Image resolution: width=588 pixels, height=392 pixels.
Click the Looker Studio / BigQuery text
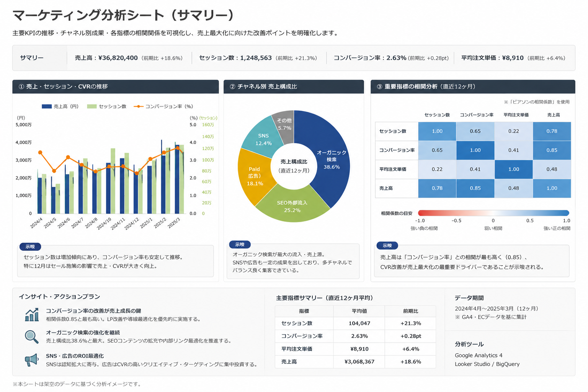pyautogui.click(x=487, y=364)
